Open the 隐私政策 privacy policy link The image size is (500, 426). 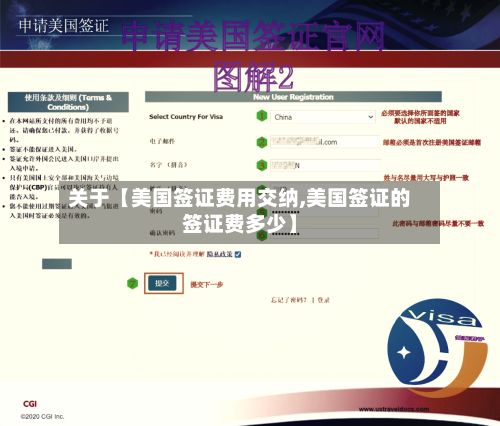click(x=219, y=254)
